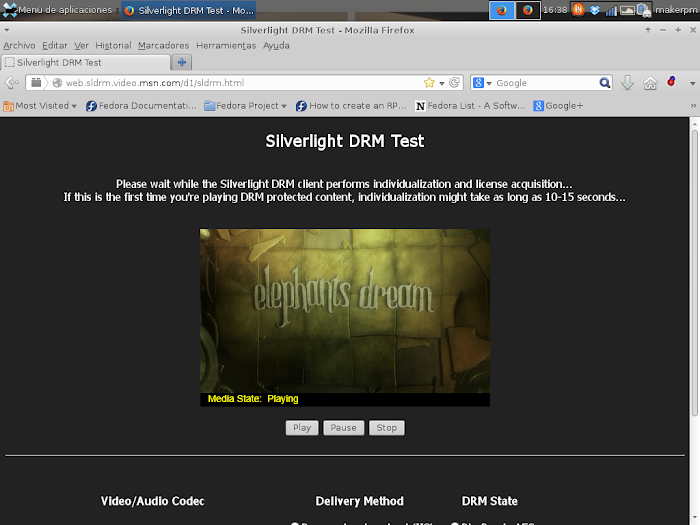
Task: Open the system monitor graph tray icon
Action: 627,10
